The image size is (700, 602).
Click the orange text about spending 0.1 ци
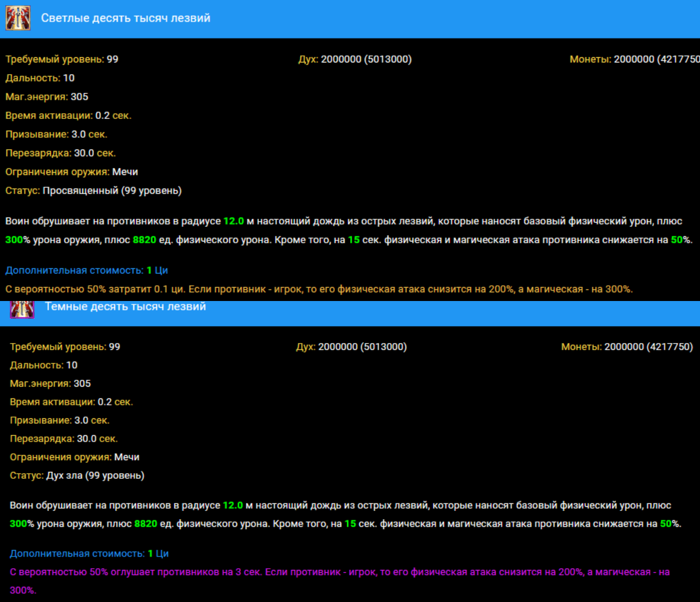(319, 289)
